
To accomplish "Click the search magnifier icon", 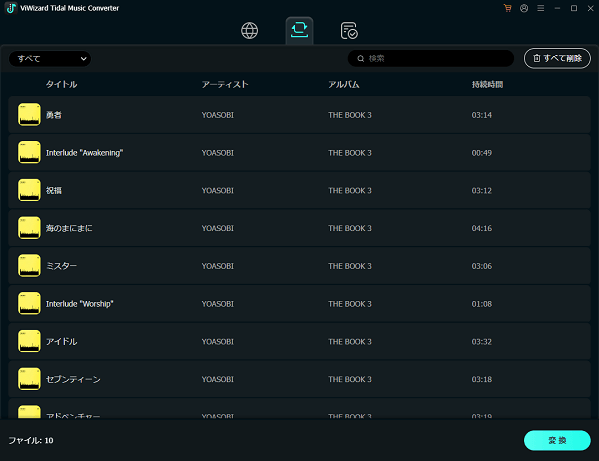I will (361, 58).
